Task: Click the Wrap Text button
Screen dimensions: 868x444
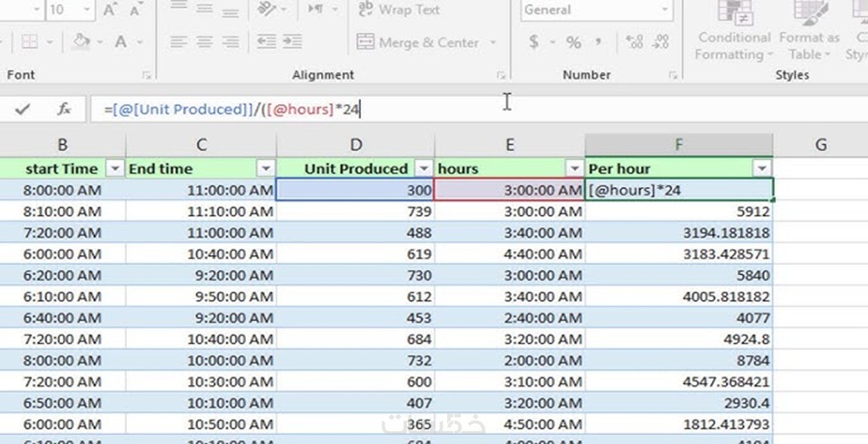Action: 399,10
